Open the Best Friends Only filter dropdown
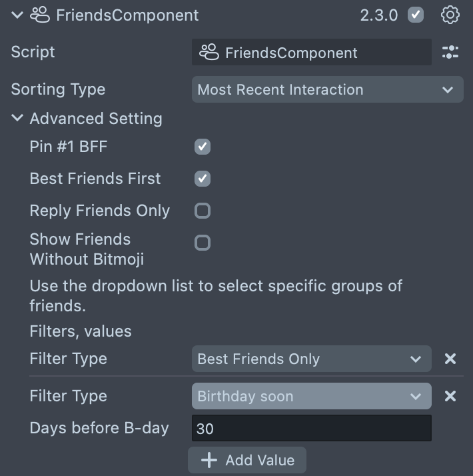The image size is (473, 476). pyautogui.click(x=311, y=359)
